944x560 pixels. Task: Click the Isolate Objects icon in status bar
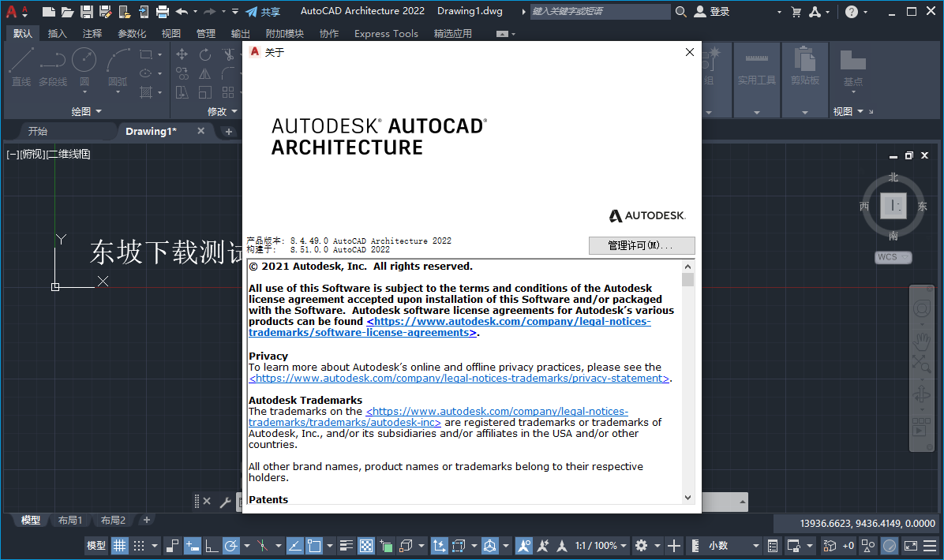pos(868,545)
